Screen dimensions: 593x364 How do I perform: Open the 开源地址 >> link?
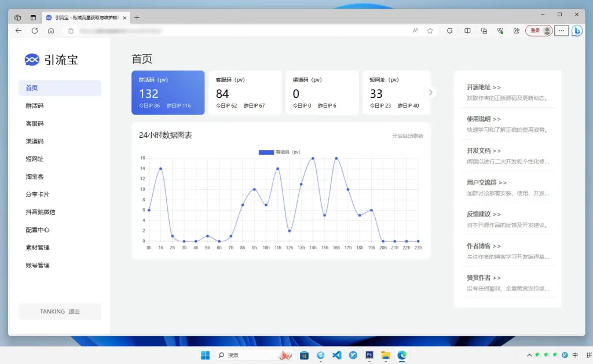484,87
